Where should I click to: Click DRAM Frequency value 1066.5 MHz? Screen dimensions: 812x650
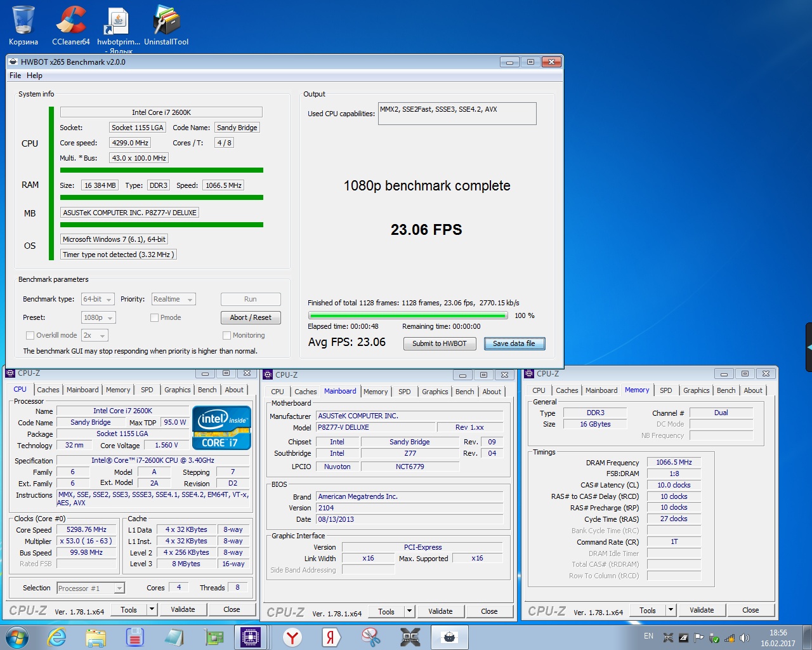[674, 462]
